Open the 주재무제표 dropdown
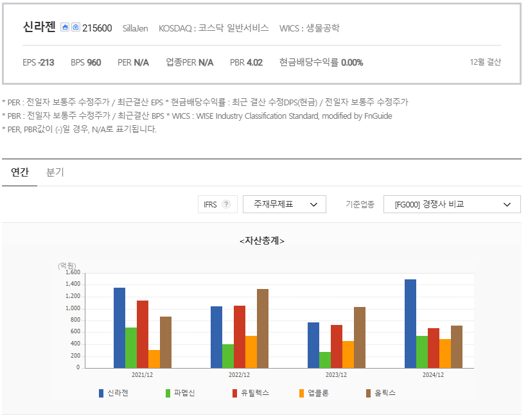The height and width of the screenshot is (420, 528). [285, 204]
